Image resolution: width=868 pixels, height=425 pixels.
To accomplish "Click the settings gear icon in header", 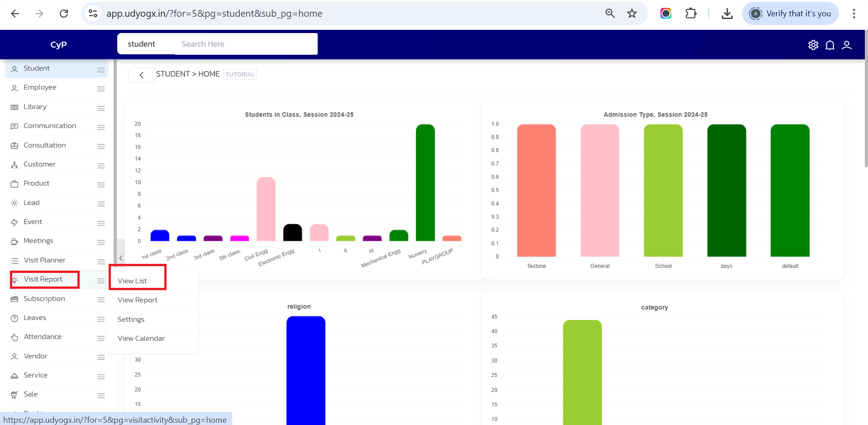I will 813,45.
